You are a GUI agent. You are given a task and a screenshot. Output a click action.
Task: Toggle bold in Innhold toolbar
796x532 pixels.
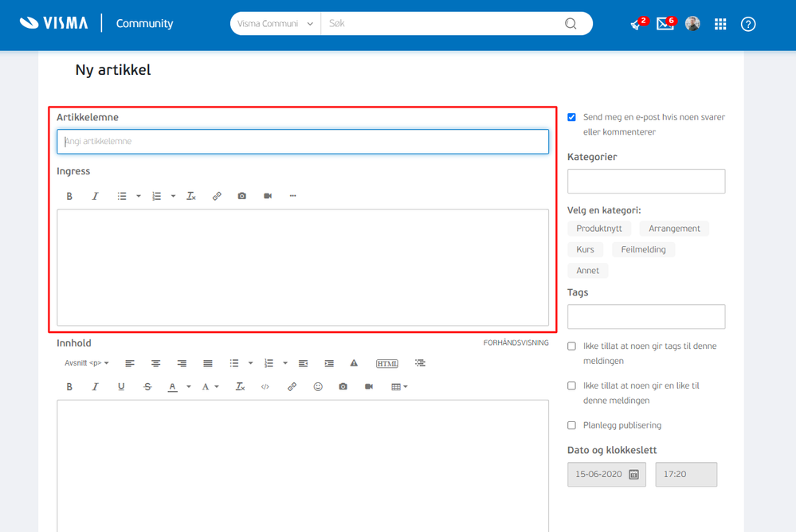point(69,387)
